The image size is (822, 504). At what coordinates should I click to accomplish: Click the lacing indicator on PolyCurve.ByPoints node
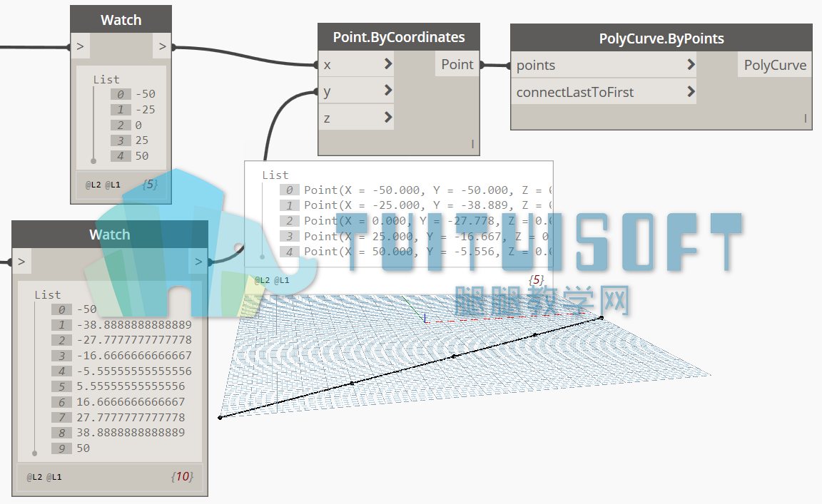pos(805,118)
